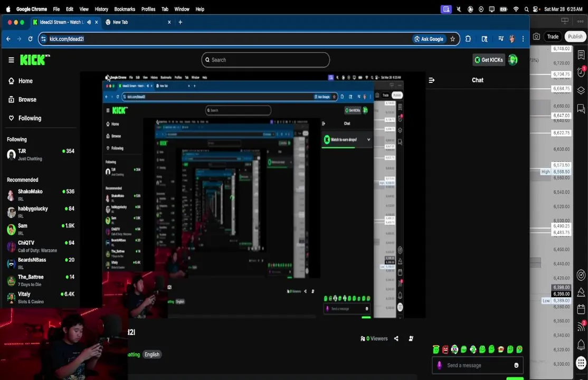Open calendar icon in chart sidebar
This screenshot has width=588, height=380.
[x=581, y=309]
